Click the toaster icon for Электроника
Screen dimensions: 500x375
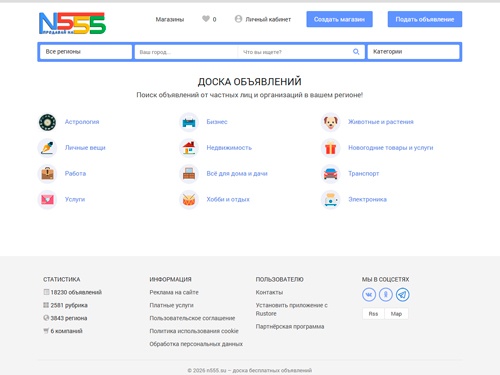coord(331,199)
